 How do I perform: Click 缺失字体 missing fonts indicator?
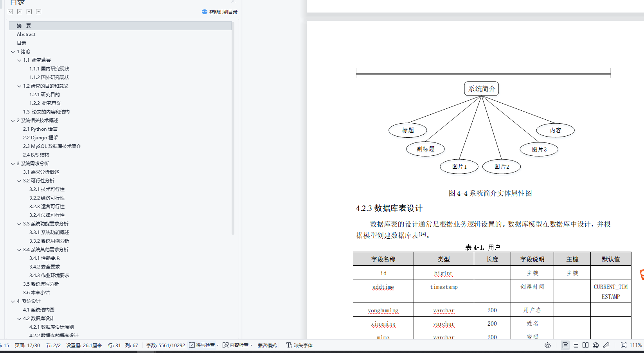point(300,345)
